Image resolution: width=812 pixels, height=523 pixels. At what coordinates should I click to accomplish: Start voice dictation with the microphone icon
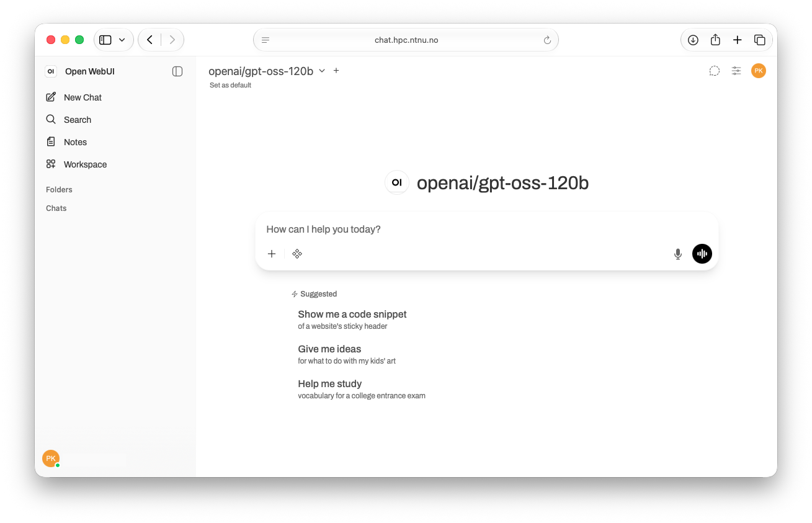click(678, 254)
